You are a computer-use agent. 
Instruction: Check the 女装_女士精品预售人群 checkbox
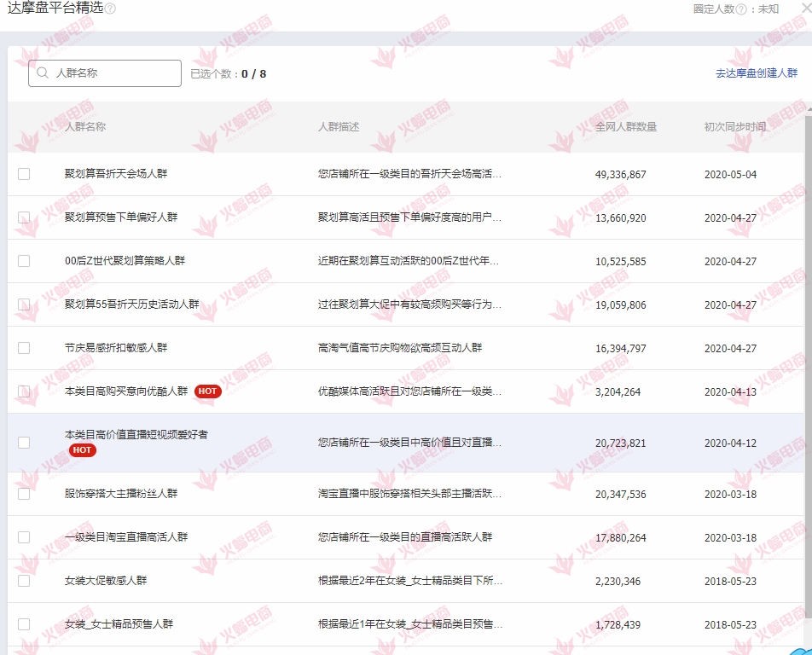click(x=24, y=624)
